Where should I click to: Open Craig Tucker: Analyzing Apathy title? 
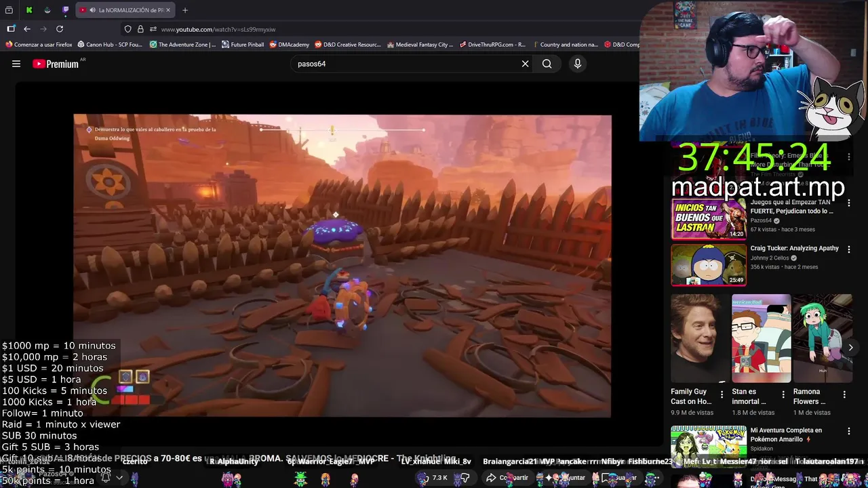pyautogui.click(x=794, y=248)
